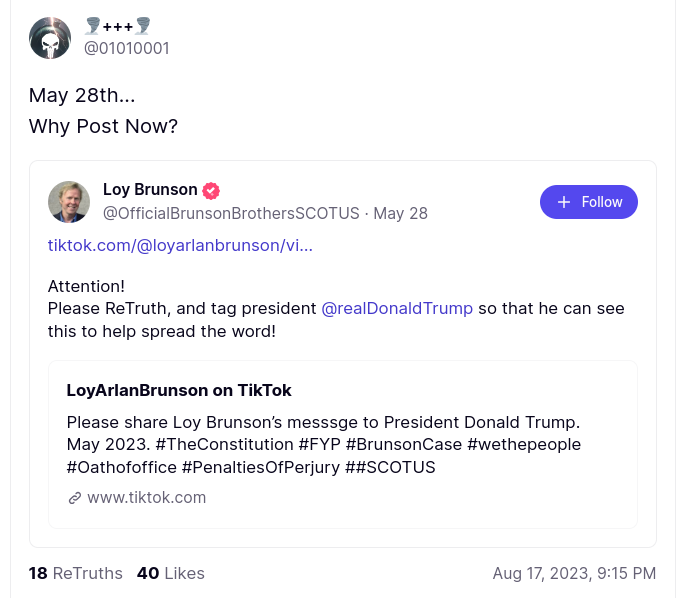
Task: Click the @realDonaldTrump mention
Action: 397,308
